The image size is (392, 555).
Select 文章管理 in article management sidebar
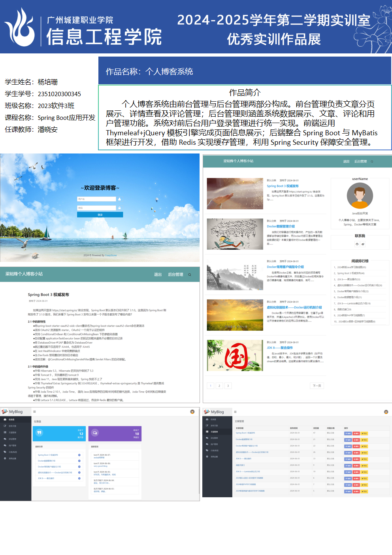point(214,432)
